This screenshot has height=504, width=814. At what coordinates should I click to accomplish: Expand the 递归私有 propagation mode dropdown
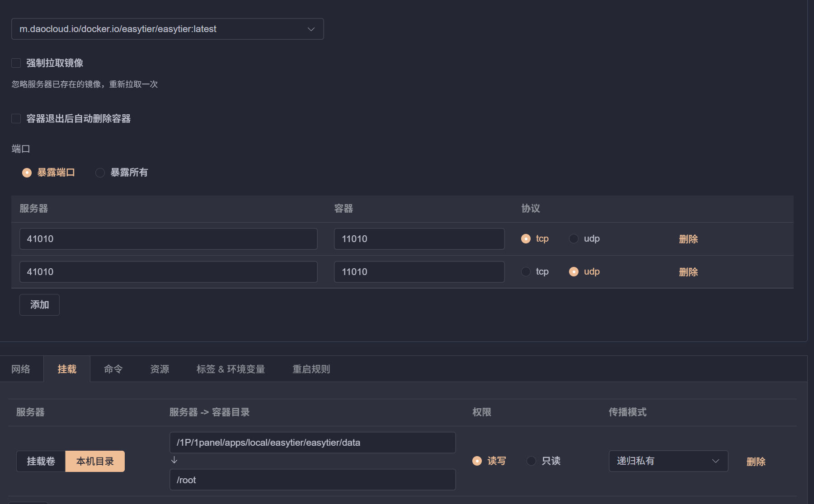coord(668,461)
